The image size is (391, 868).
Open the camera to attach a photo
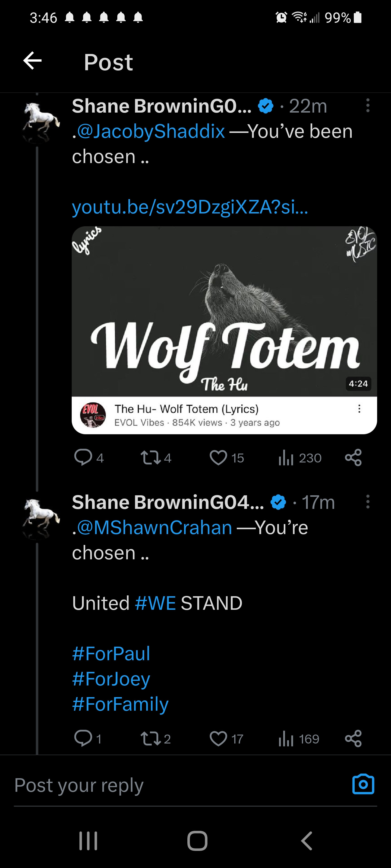coord(363,784)
